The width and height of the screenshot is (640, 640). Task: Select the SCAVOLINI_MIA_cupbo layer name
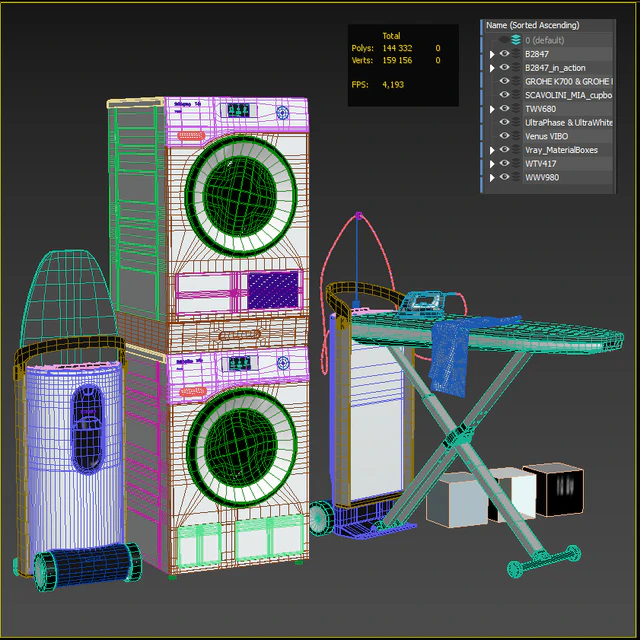pyautogui.click(x=569, y=95)
